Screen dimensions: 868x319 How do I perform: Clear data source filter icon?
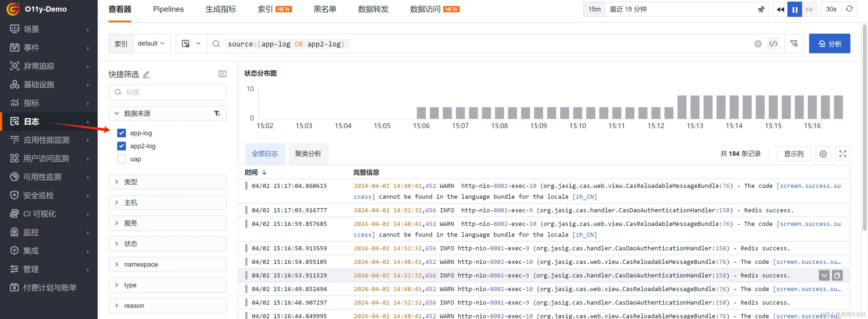point(217,114)
